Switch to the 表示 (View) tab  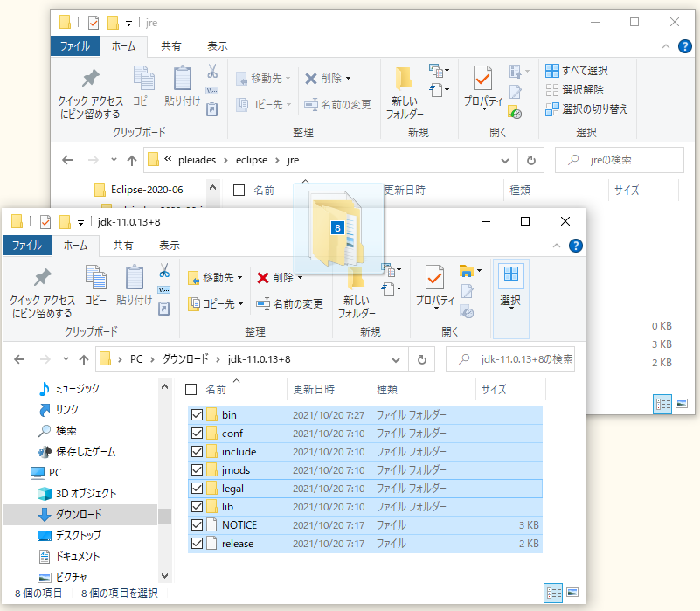(168, 246)
